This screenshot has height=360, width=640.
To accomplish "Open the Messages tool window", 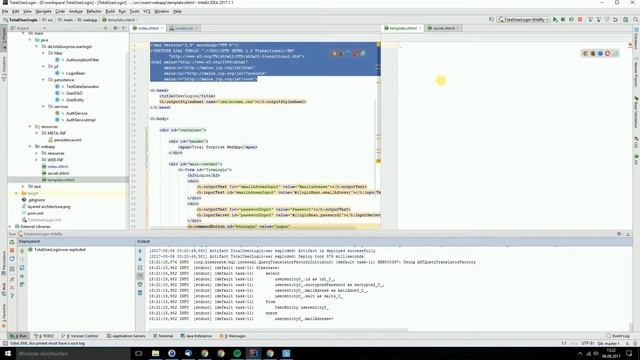I will 233,336.
